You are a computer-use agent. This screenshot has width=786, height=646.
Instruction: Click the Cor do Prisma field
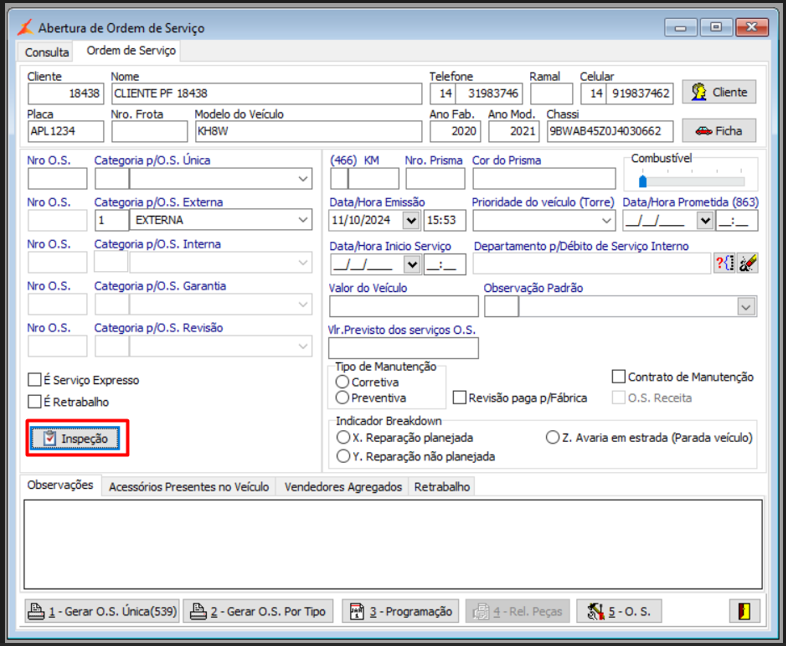[544, 179]
